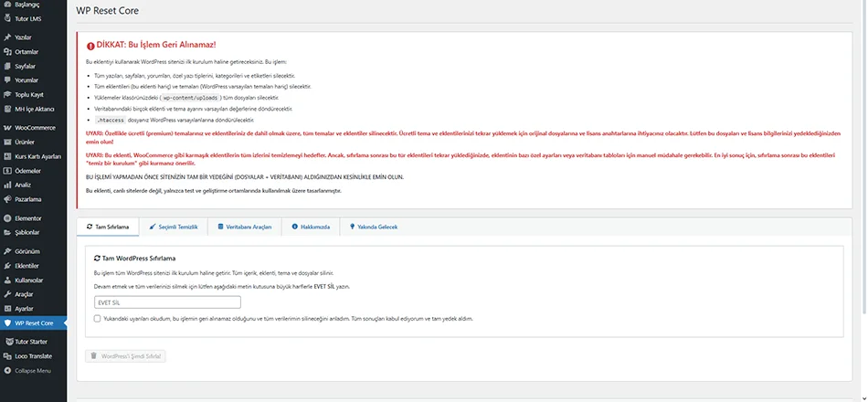Tick the confirmation checkbox 'Yukarıdaki uyarıları okudum'
Viewport: 868px width, 402px height.
[x=98, y=319]
